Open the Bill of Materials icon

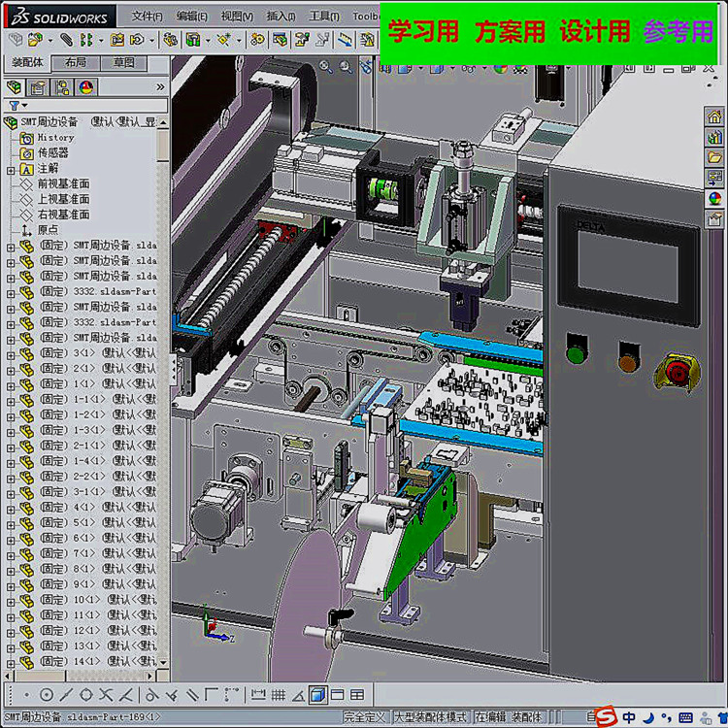coord(280,40)
